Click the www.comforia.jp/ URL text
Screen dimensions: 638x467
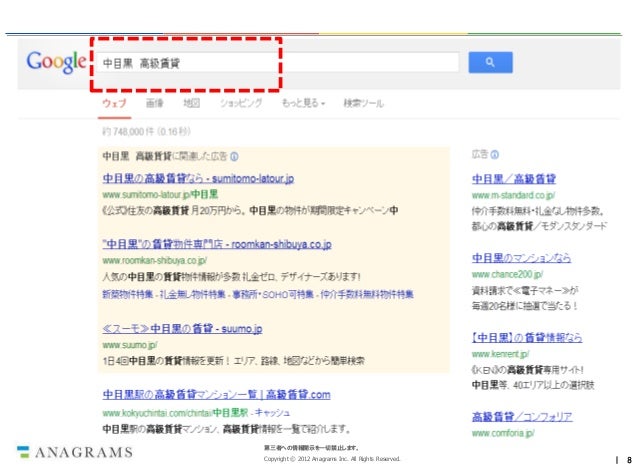pos(503,433)
